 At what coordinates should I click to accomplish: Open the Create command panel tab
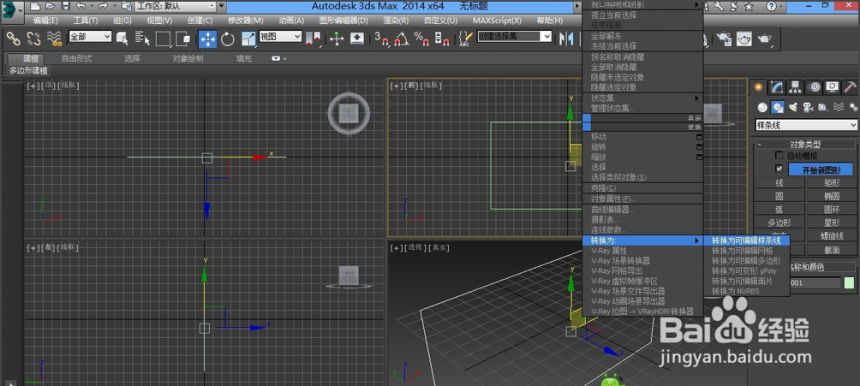tap(759, 87)
